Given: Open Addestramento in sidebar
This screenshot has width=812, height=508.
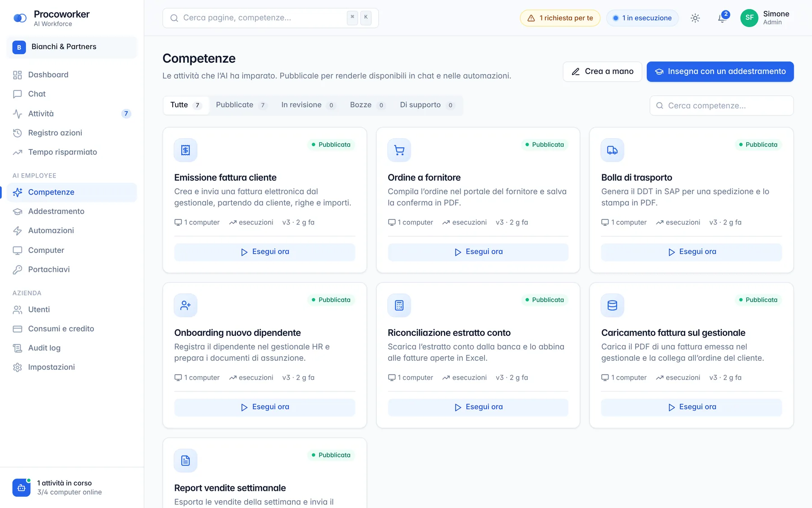Looking at the screenshot, I should (72, 211).
